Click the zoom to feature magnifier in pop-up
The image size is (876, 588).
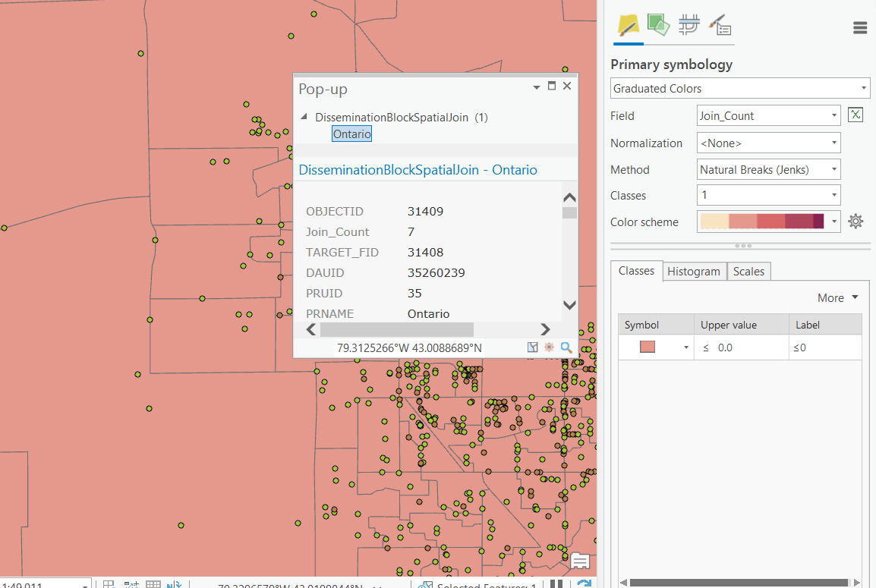[566, 347]
